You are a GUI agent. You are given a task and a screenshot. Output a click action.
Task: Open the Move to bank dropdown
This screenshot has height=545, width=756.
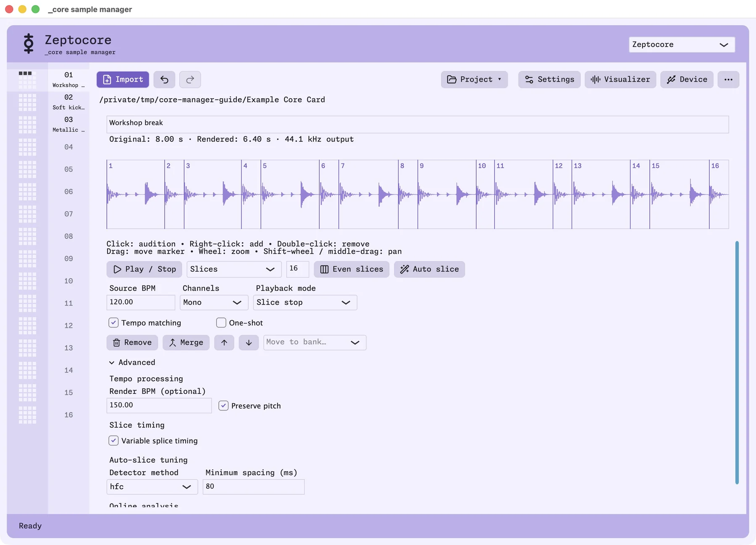(x=315, y=343)
